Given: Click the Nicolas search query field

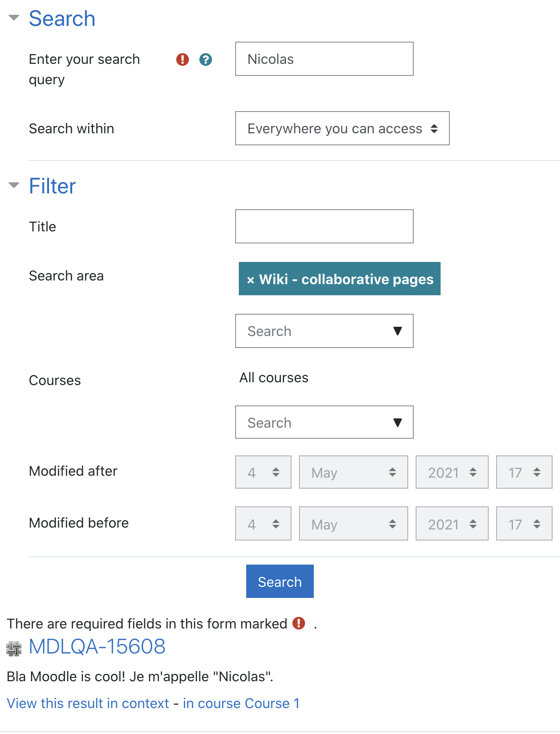Looking at the screenshot, I should [x=324, y=59].
